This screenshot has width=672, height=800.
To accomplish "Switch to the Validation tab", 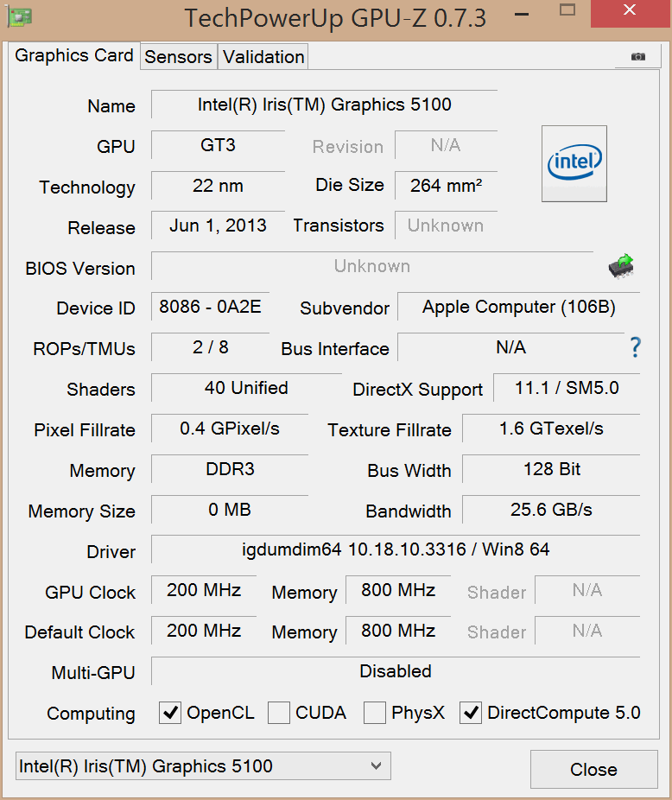I will 263,57.
